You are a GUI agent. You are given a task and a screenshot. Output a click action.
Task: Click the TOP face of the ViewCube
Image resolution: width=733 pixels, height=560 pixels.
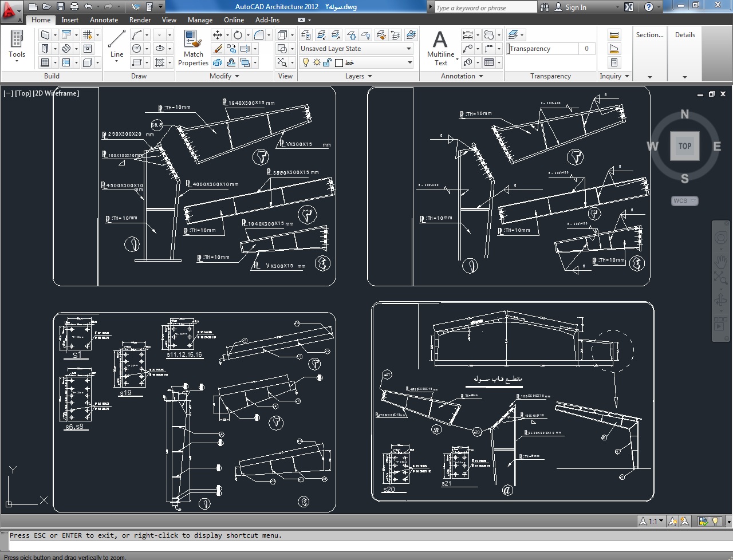[685, 146]
